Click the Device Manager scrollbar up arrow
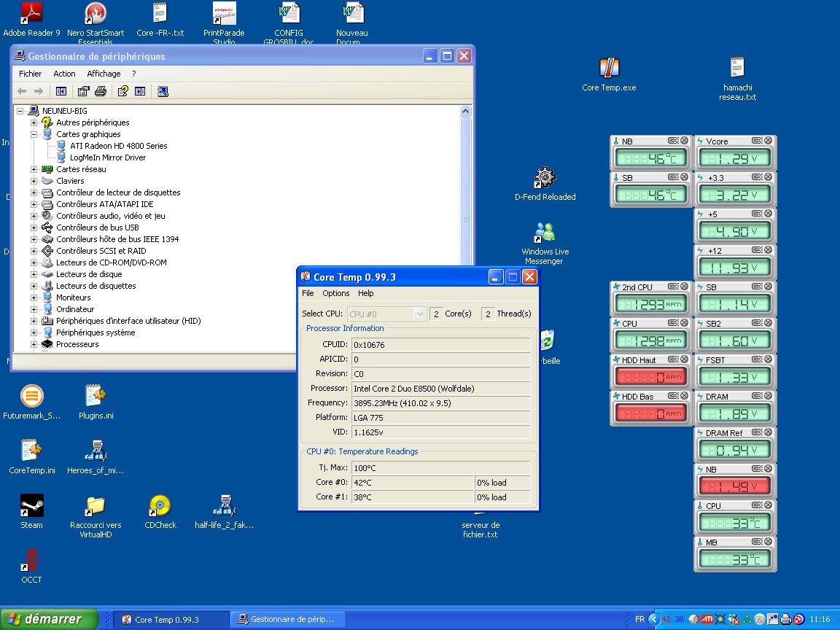The width and height of the screenshot is (840, 630). [x=465, y=112]
